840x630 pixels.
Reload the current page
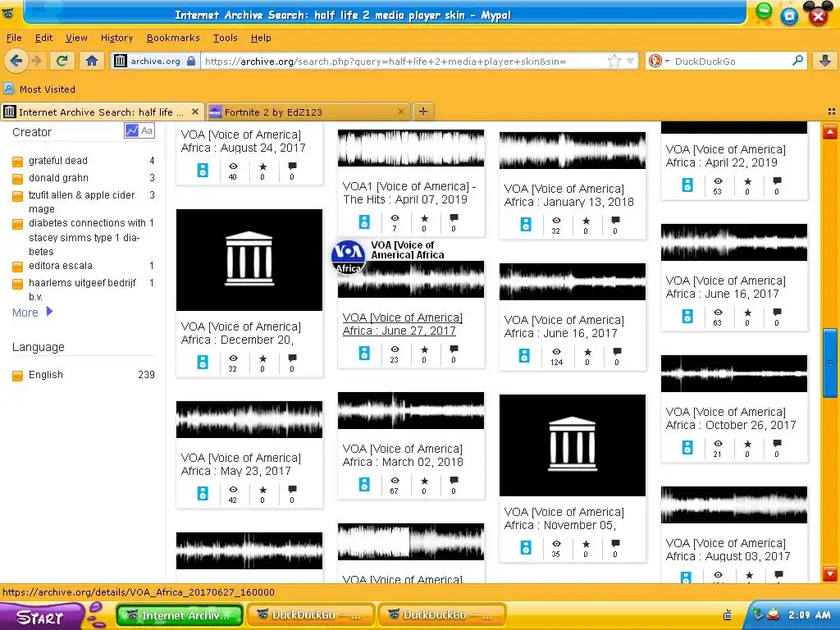click(x=62, y=61)
